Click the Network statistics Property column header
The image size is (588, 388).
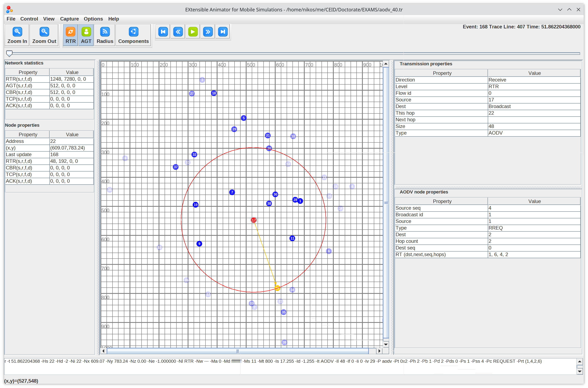pyautogui.click(x=27, y=72)
